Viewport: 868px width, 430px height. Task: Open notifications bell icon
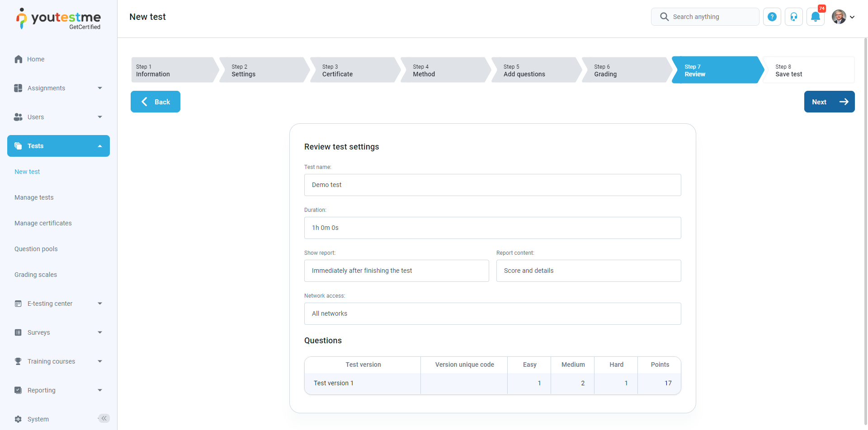[815, 17]
